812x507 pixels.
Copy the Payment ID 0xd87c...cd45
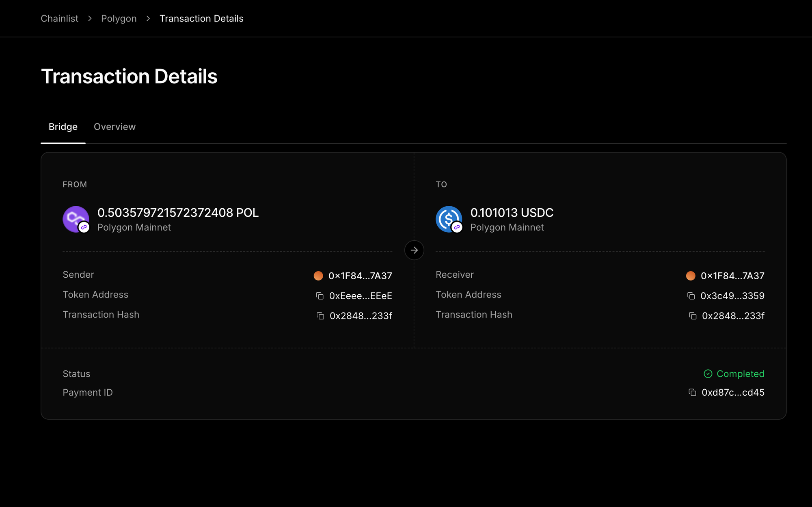pos(692,393)
